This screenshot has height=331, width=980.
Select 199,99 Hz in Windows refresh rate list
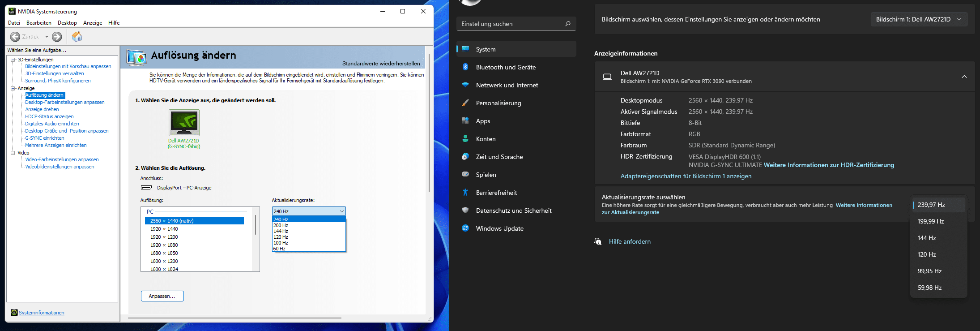[x=938, y=221]
